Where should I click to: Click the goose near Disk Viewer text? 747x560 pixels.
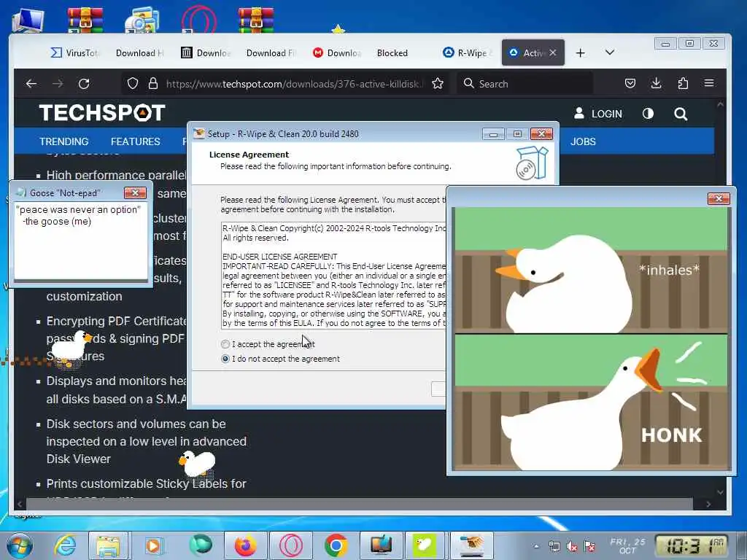pos(197,464)
